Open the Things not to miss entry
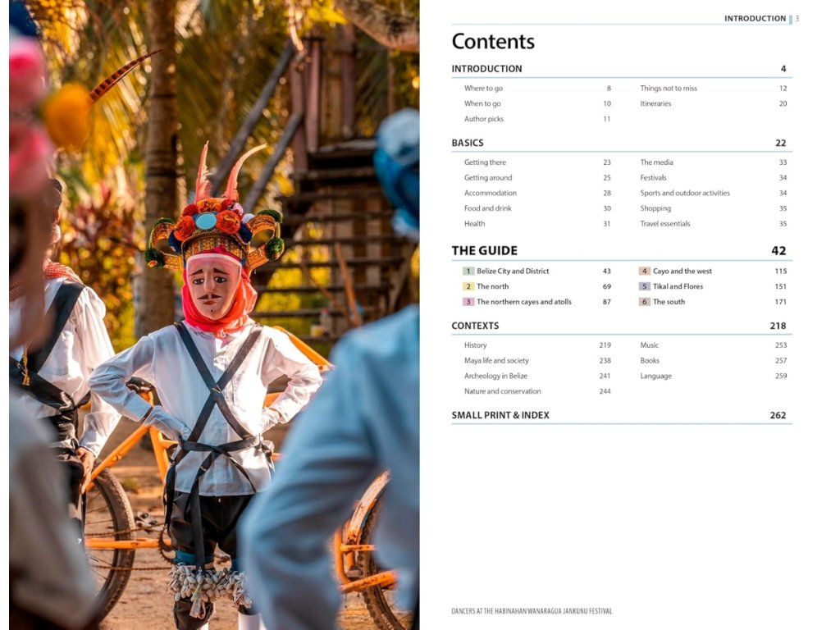Image resolution: width=840 pixels, height=630 pixels. click(x=668, y=89)
